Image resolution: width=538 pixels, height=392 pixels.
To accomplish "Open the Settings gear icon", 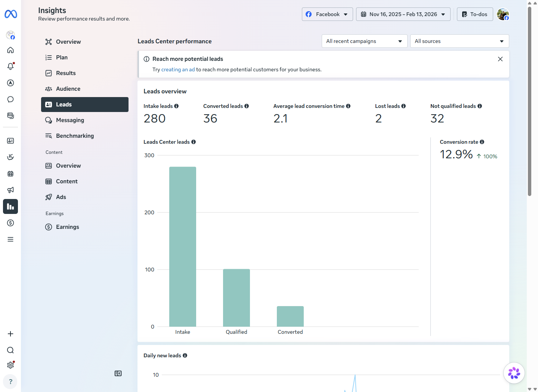I will click(x=10, y=365).
